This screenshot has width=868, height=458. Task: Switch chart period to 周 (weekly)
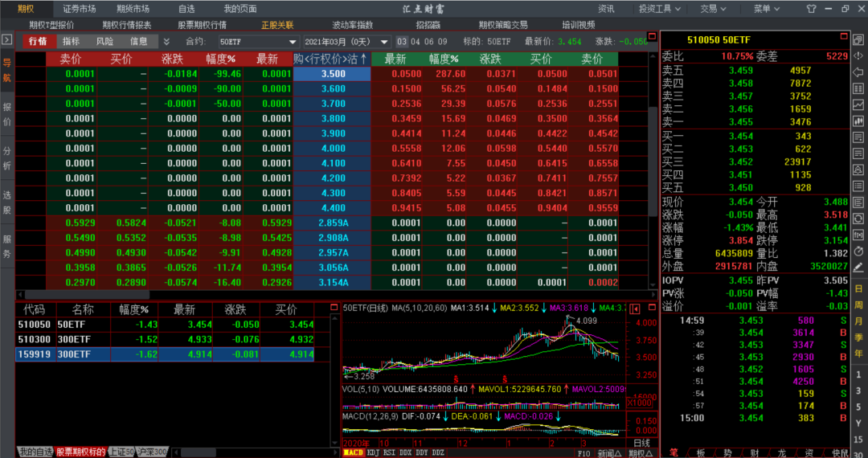858,305
